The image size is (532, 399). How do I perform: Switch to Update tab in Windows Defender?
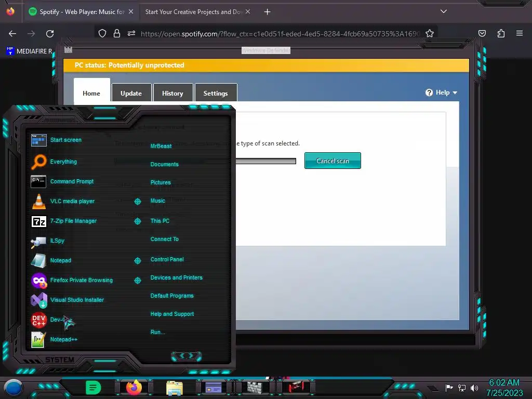[131, 93]
